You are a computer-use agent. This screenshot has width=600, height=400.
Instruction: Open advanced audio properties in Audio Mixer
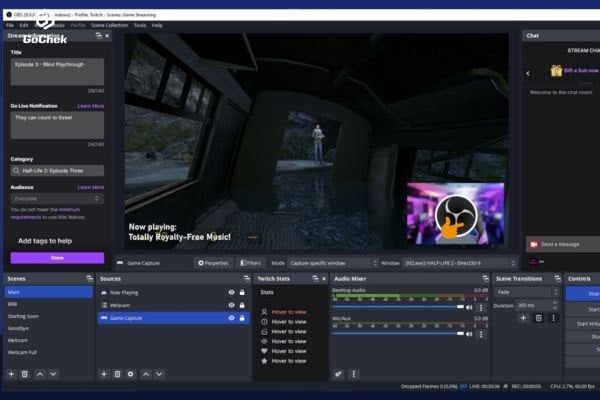(339, 373)
